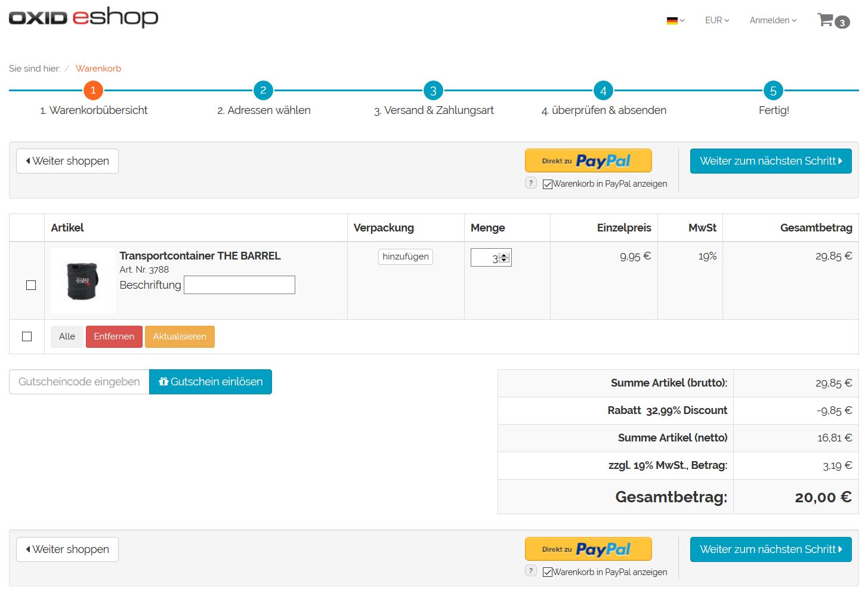Image resolution: width=868 pixels, height=593 pixels.
Task: Click the Gutschein einlösen button
Action: (210, 382)
